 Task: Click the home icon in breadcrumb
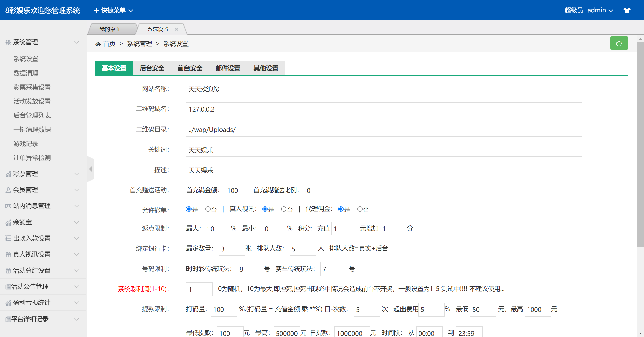pyautogui.click(x=98, y=44)
